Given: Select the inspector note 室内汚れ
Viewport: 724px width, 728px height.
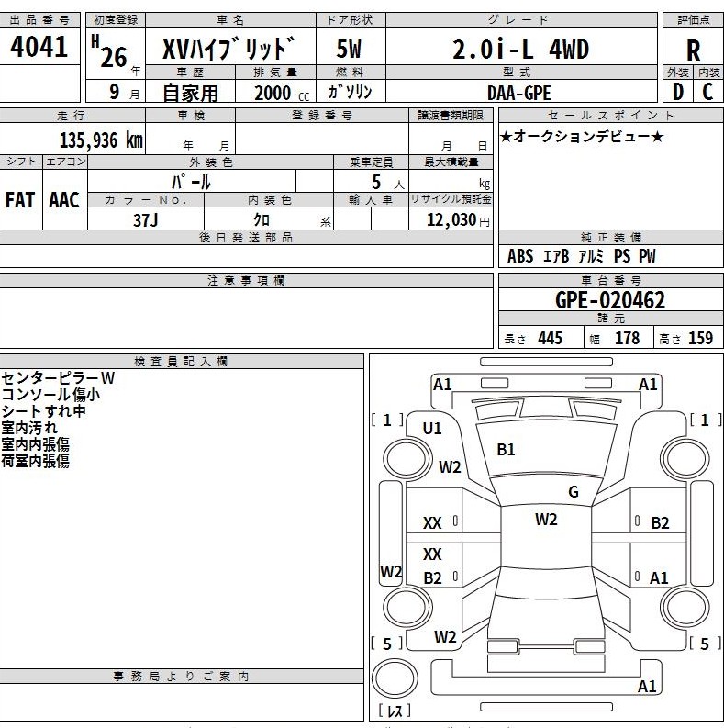Looking at the screenshot, I should (29, 428).
